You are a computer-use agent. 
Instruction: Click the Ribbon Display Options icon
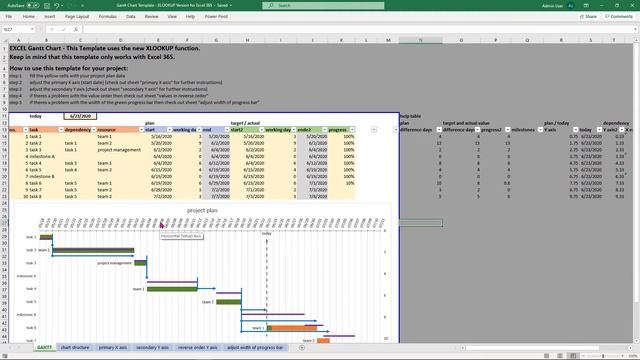pos(586,5)
